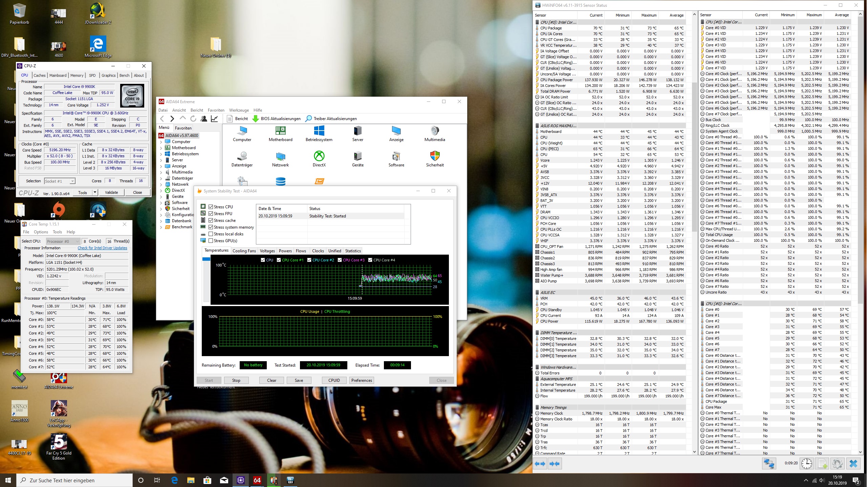Click the HWiNFO network computers icon
Viewport: 868px width, 487px height.
769,464
